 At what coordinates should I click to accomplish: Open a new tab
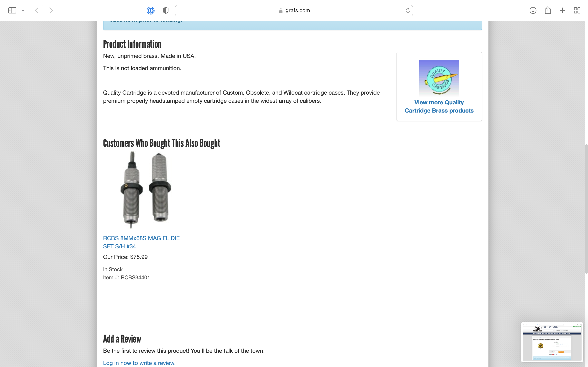point(562,10)
